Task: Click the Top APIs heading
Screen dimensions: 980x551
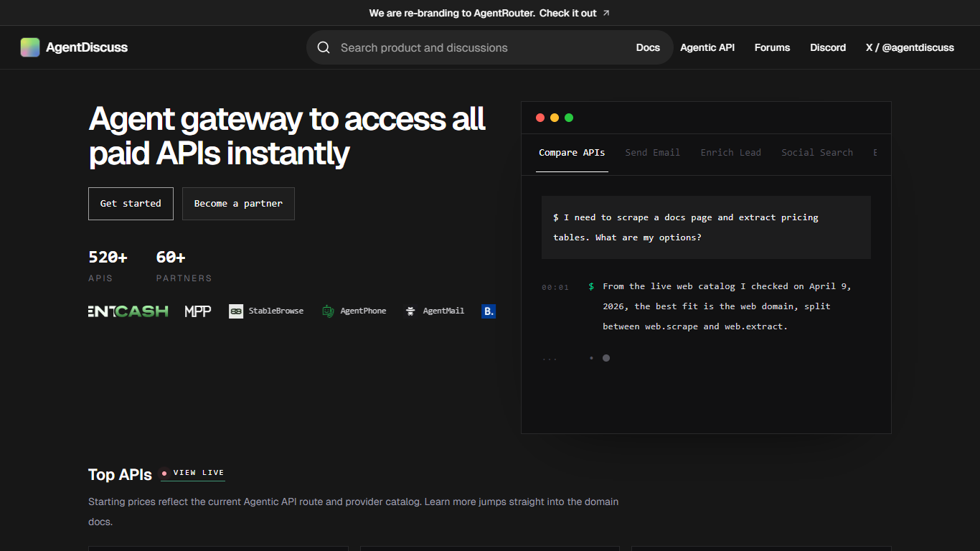Action: (120, 474)
